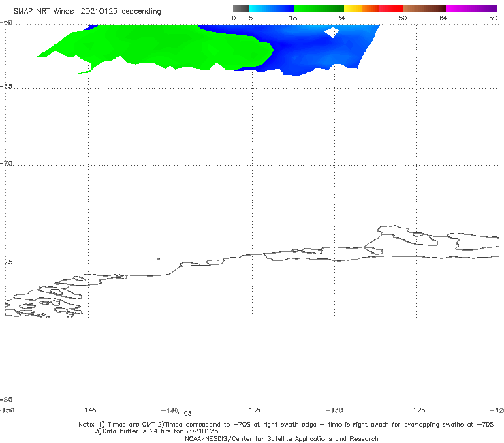Click the color bar label '64'

click(x=443, y=18)
